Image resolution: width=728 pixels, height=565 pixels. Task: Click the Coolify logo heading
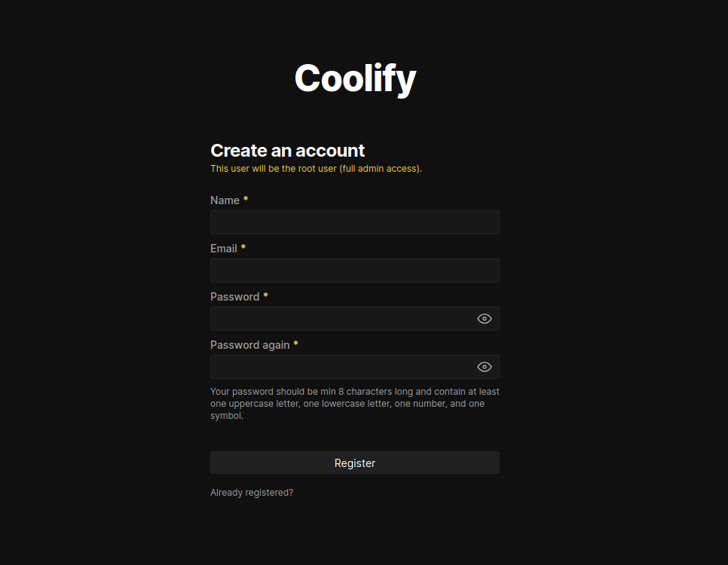(x=355, y=78)
